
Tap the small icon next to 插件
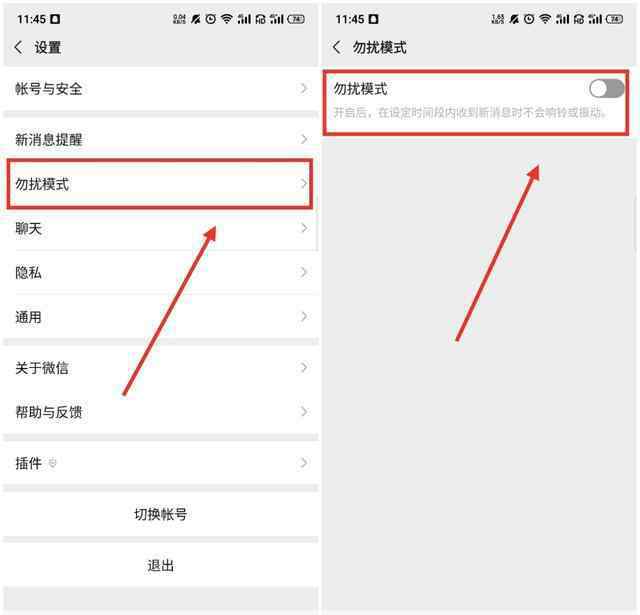[52, 463]
